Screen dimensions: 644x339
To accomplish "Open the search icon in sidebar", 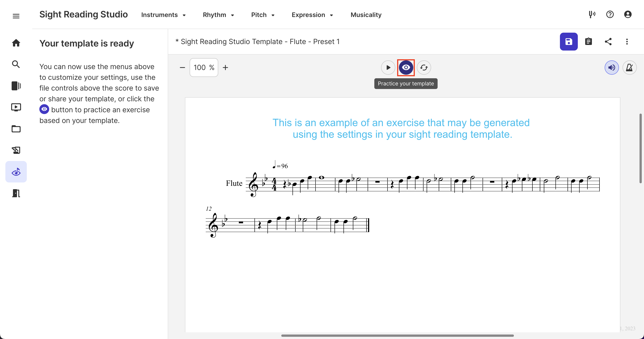I will point(16,64).
